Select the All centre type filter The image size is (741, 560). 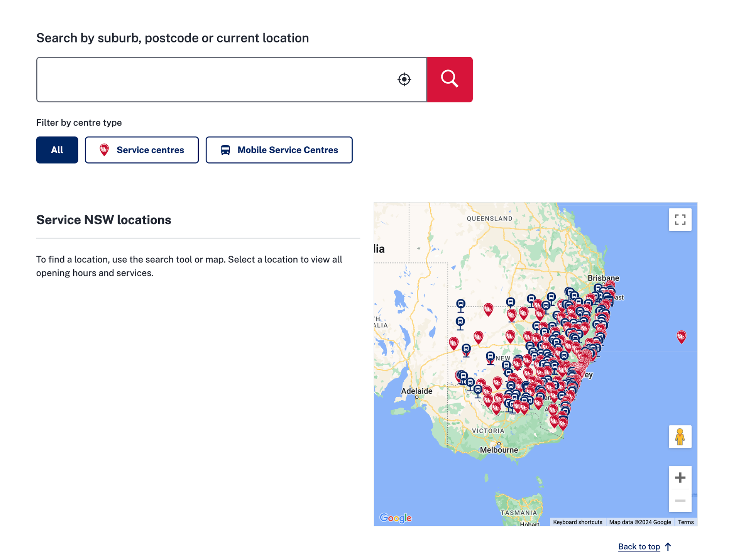[x=57, y=150]
